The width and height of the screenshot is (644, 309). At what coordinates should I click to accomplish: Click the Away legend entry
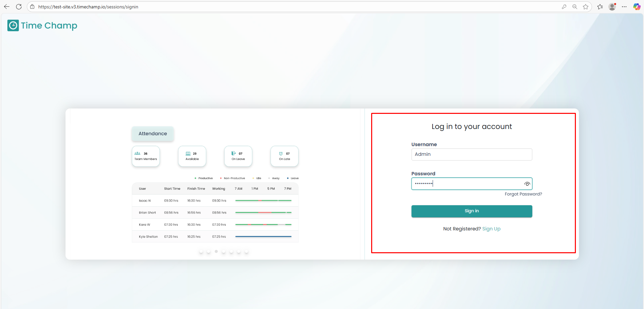[x=274, y=178]
